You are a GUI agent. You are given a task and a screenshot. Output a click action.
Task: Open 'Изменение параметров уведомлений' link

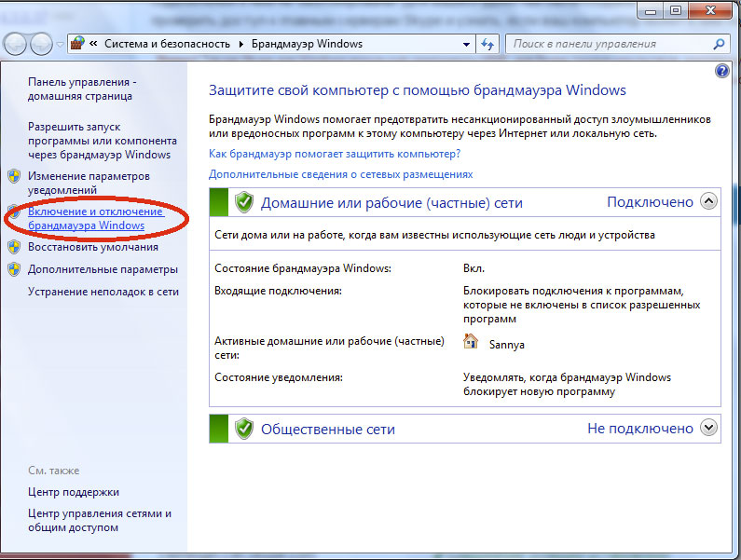(x=89, y=183)
